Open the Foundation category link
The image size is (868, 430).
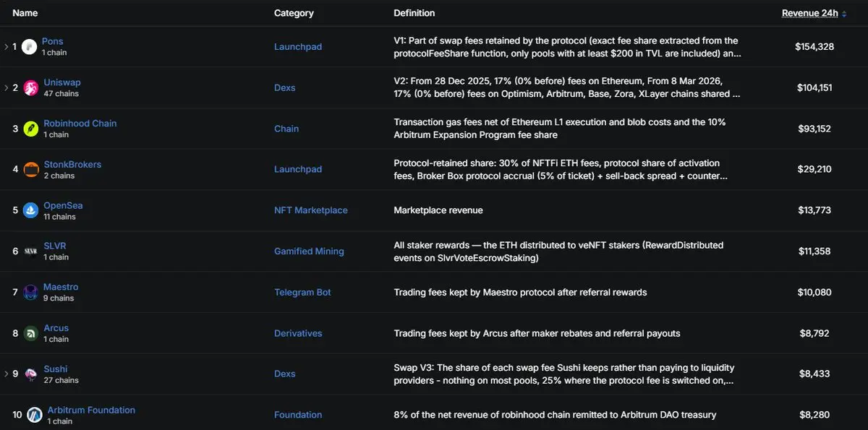tap(298, 415)
